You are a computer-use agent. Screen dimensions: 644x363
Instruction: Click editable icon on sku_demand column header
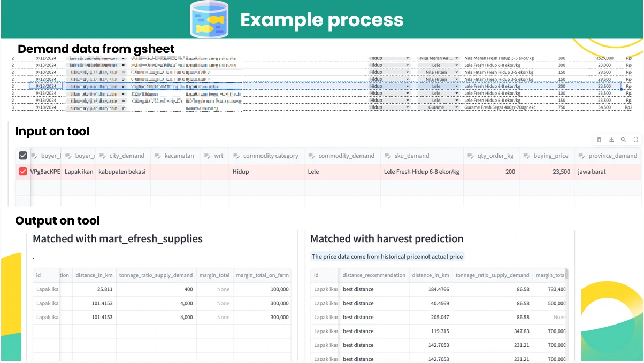389,156
